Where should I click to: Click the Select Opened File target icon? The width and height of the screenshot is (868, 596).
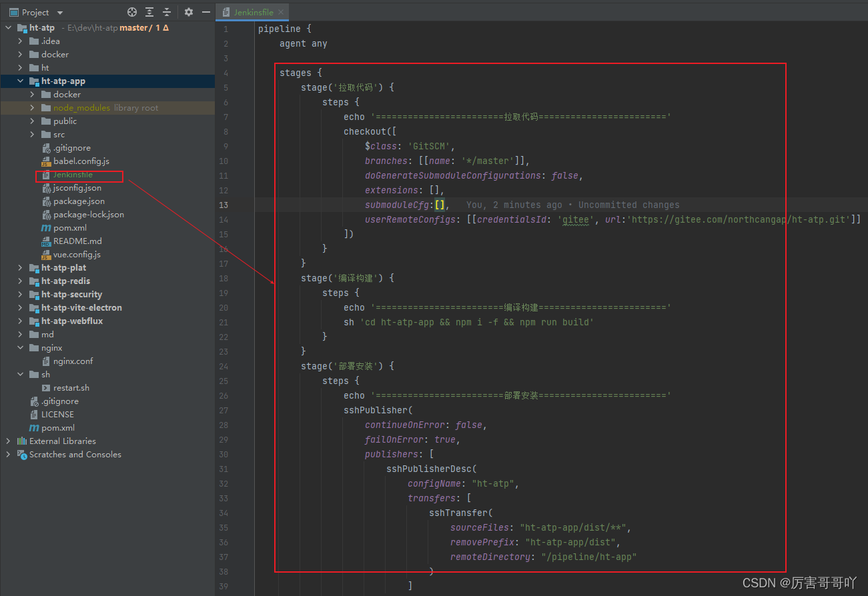click(x=132, y=12)
